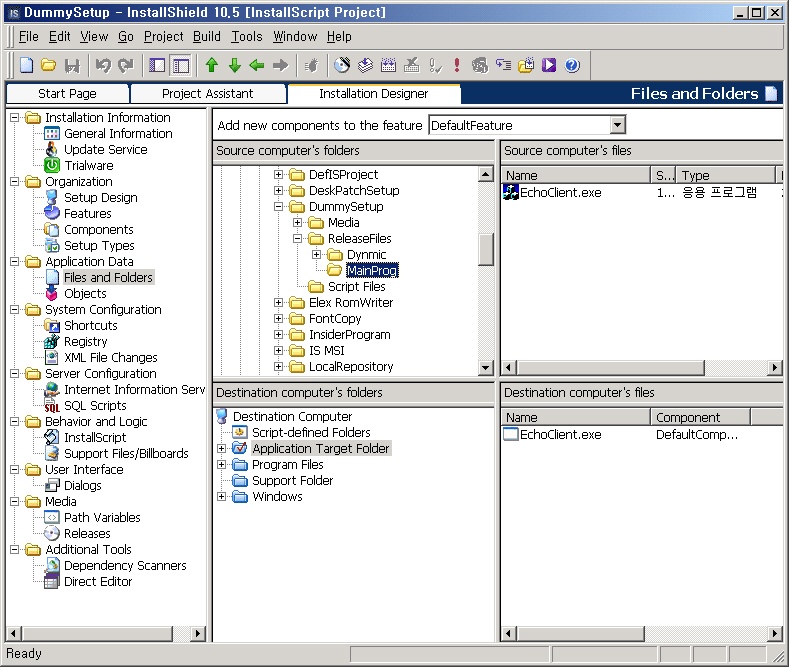This screenshot has width=789, height=667.
Task: Open the Features view
Action: (x=88, y=214)
